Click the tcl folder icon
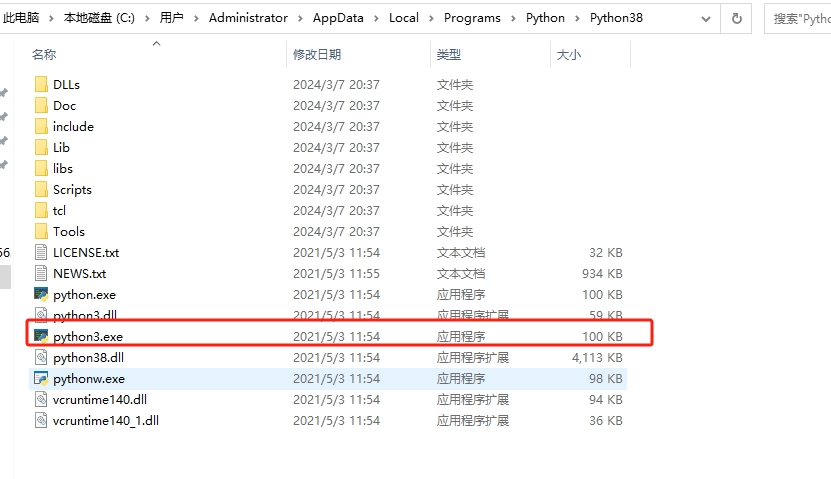The width and height of the screenshot is (831, 479). pos(41,210)
